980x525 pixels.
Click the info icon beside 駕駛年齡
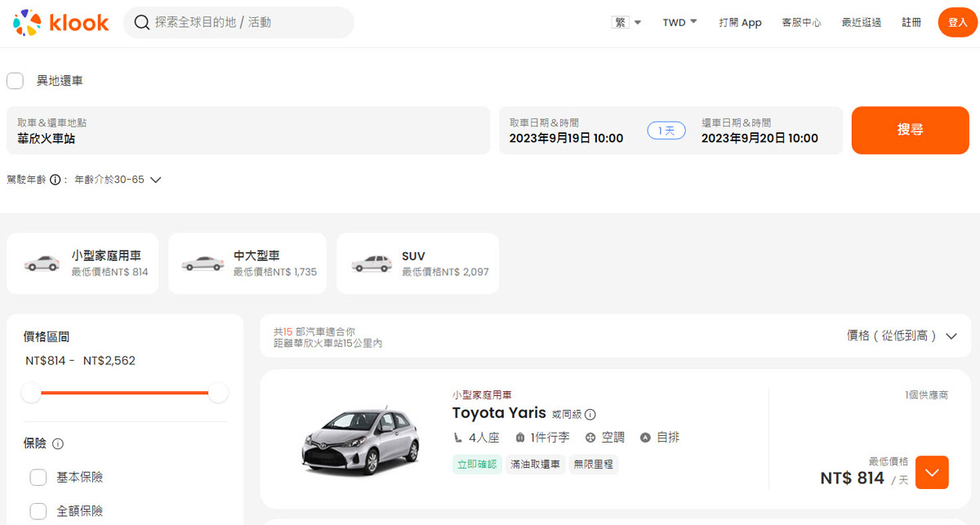tap(56, 180)
